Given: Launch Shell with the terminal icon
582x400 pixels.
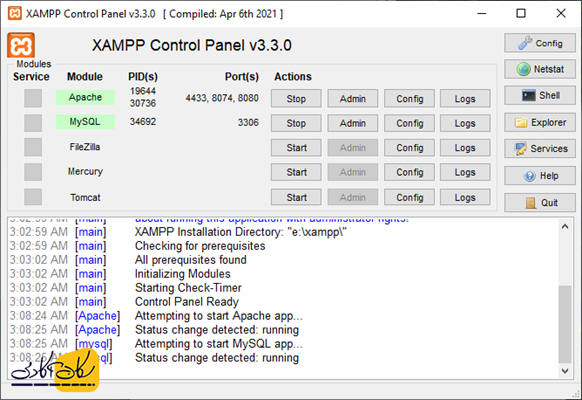Looking at the screenshot, I should [x=540, y=95].
